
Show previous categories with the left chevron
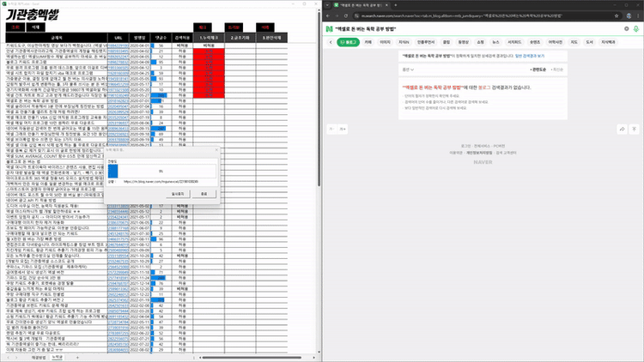point(331,42)
